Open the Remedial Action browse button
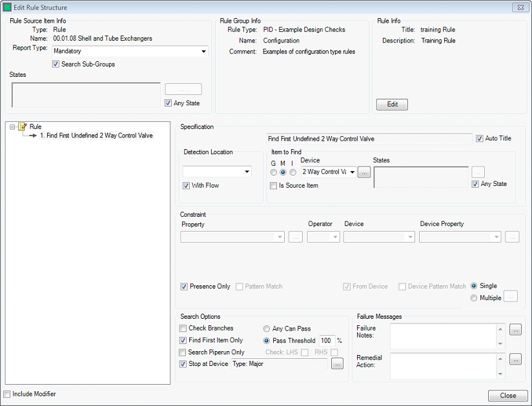 click(515, 360)
